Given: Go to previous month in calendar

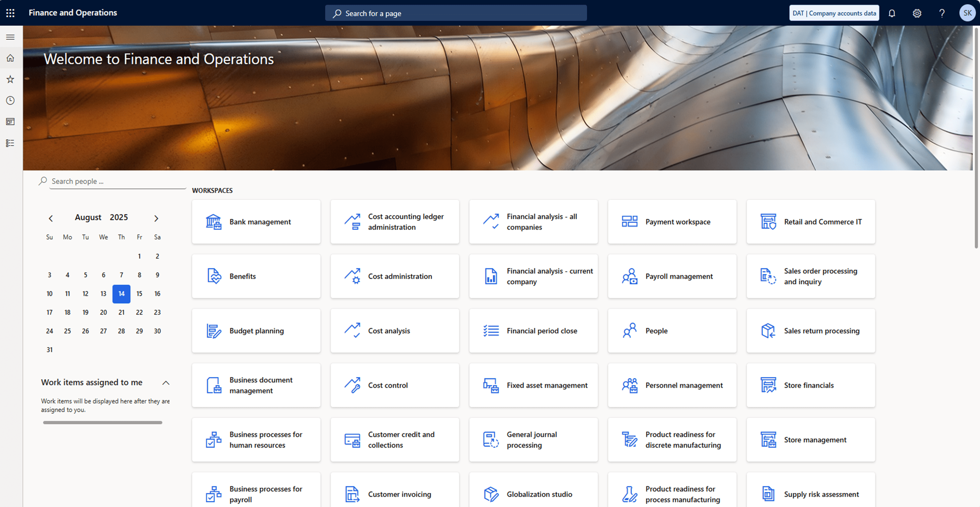Looking at the screenshot, I should (51, 218).
